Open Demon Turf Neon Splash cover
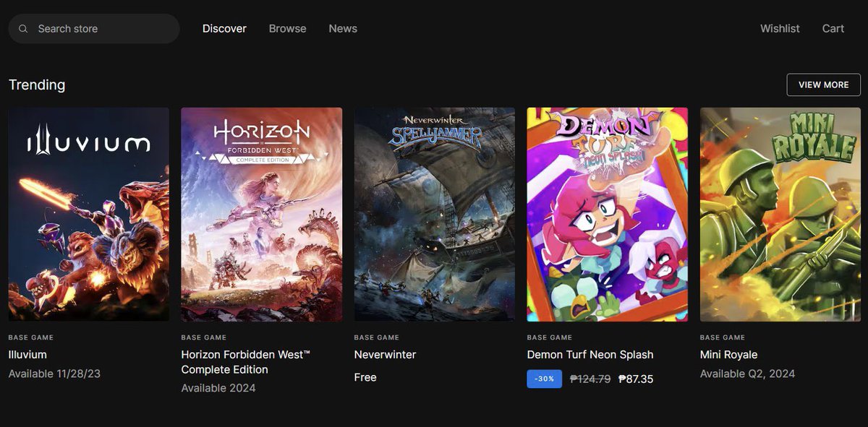The width and height of the screenshot is (868, 427). 608,215
